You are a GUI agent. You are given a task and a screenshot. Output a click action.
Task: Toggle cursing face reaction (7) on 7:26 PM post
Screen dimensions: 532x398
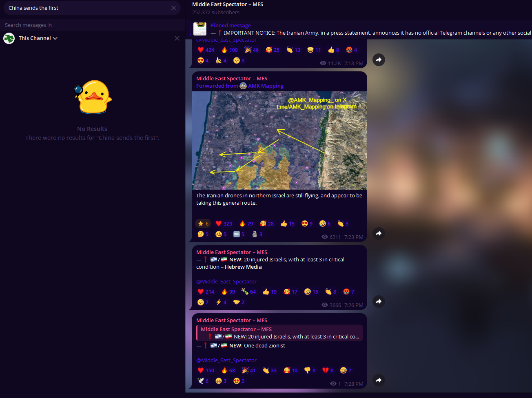coord(349,292)
